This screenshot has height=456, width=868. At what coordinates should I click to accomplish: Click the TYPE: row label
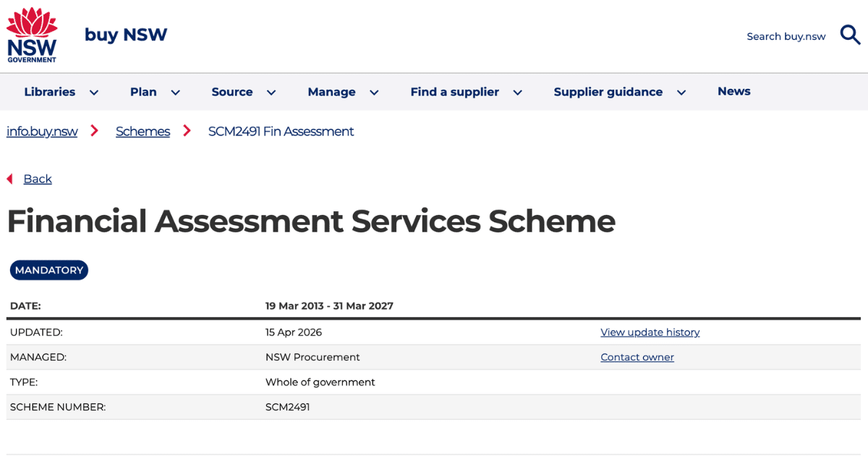pyautogui.click(x=24, y=382)
